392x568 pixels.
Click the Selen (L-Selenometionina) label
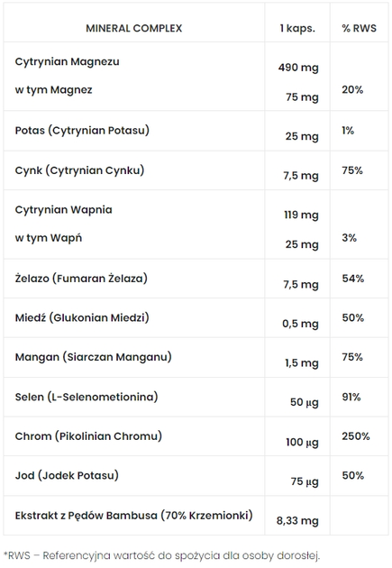[x=87, y=397]
